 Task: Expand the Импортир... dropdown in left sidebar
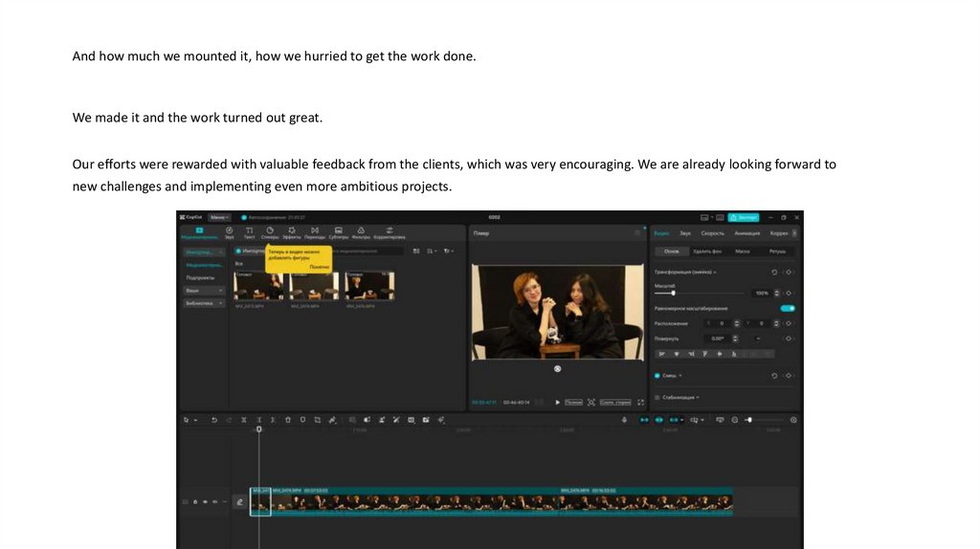tap(204, 252)
